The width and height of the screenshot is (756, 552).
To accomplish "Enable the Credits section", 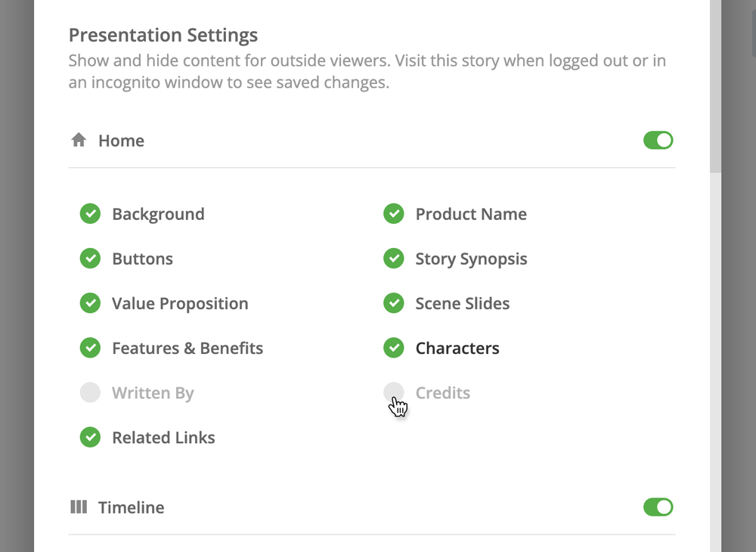I will [394, 392].
